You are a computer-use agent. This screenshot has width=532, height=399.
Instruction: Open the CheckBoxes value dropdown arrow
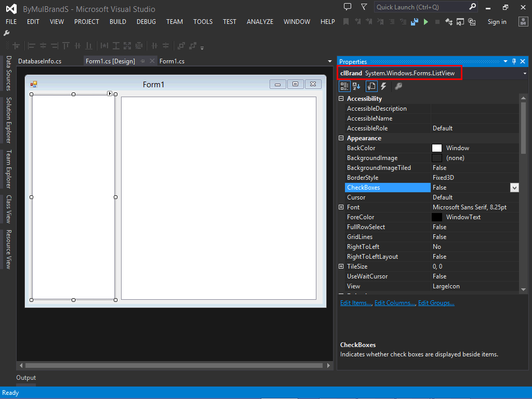514,188
